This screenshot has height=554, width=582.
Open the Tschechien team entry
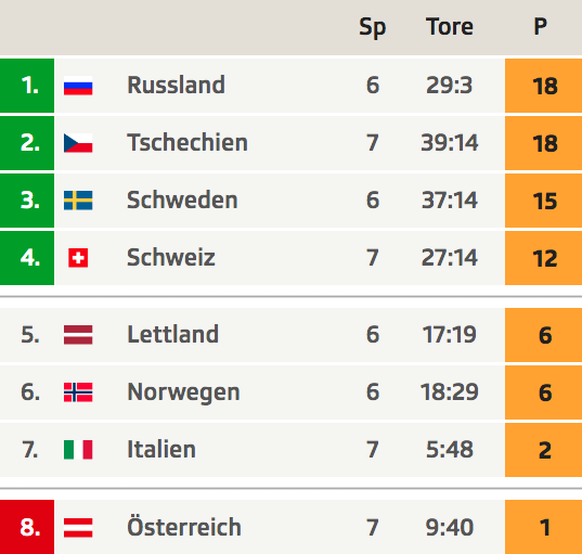[x=187, y=142]
